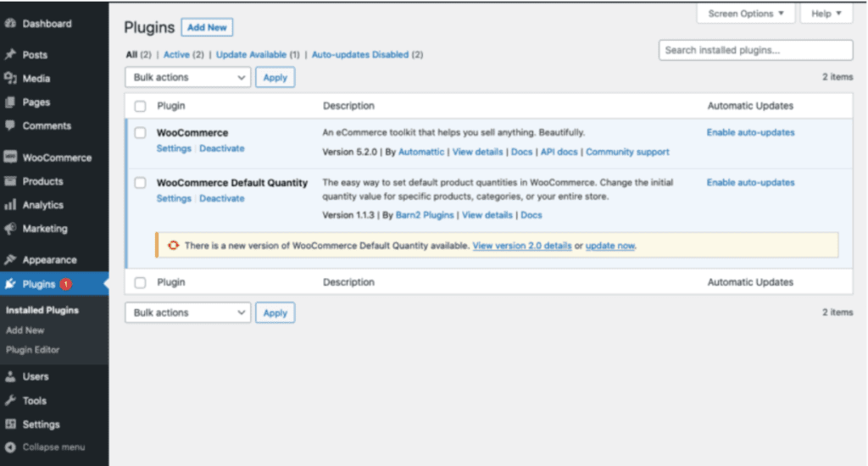
Task: Select Installed Plugins submenu item
Action: (42, 310)
